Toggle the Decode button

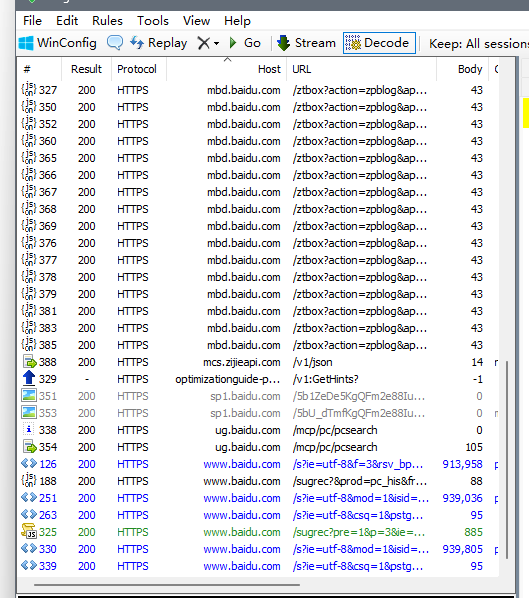(379, 43)
